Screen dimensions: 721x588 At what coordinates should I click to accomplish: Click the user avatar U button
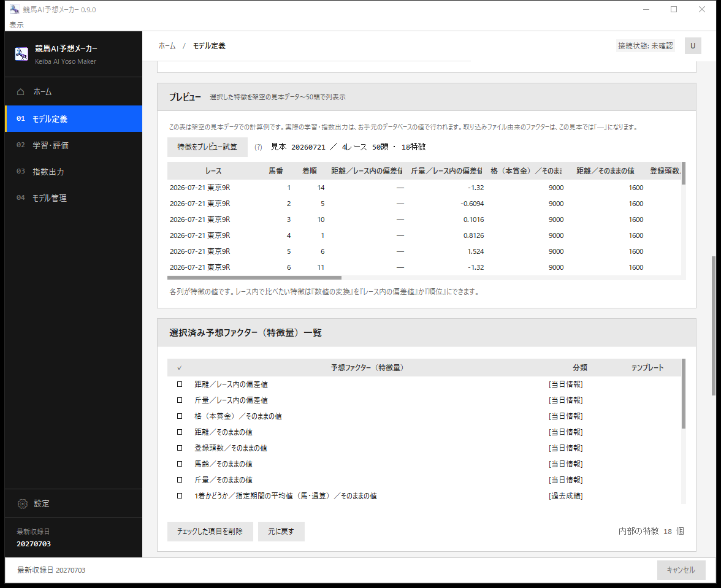[x=693, y=45]
